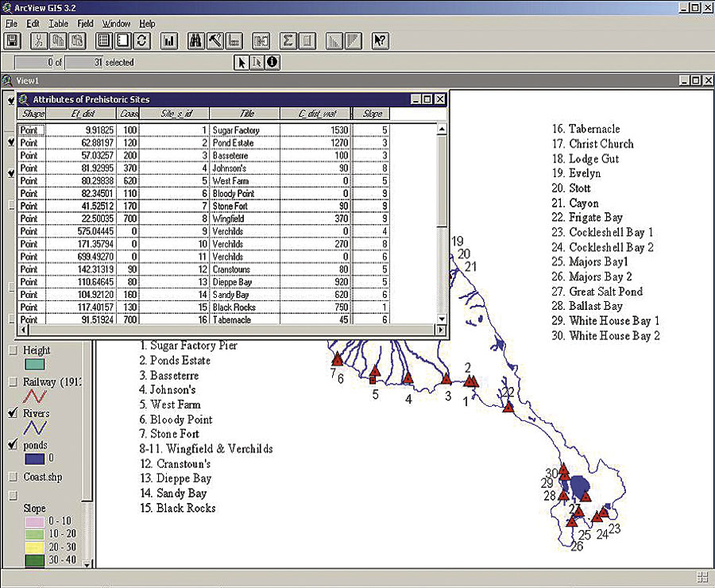The image size is (715, 588).
Task: Click the Slope 20 - 30 yellow swatch
Action: tap(34, 547)
